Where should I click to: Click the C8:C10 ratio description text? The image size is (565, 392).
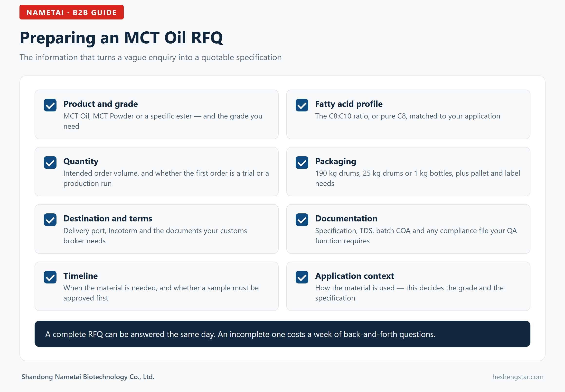pos(407,116)
